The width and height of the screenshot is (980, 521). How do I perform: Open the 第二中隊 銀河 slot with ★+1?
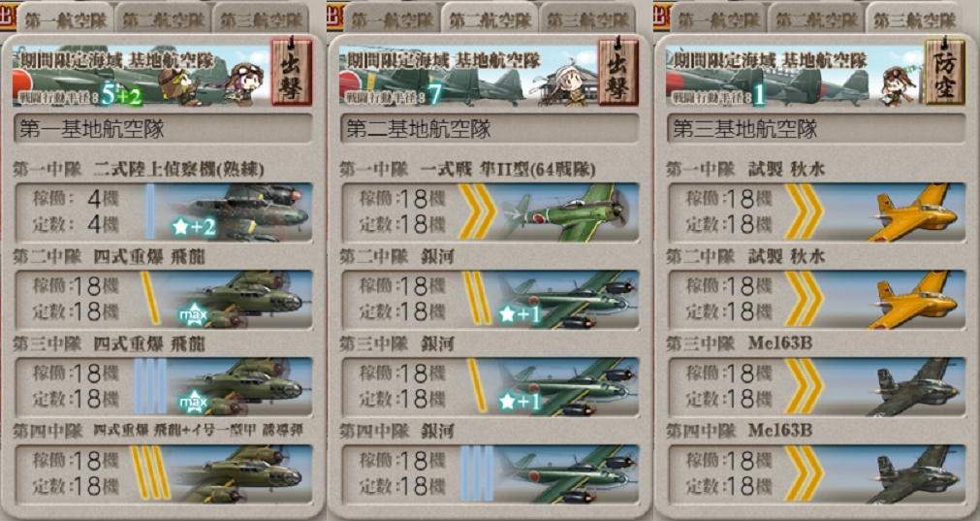point(490,300)
